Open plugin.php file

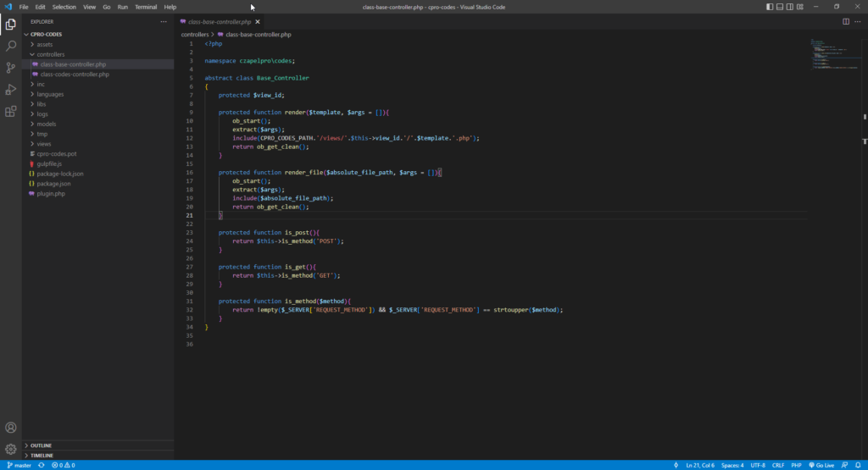[98, 194]
